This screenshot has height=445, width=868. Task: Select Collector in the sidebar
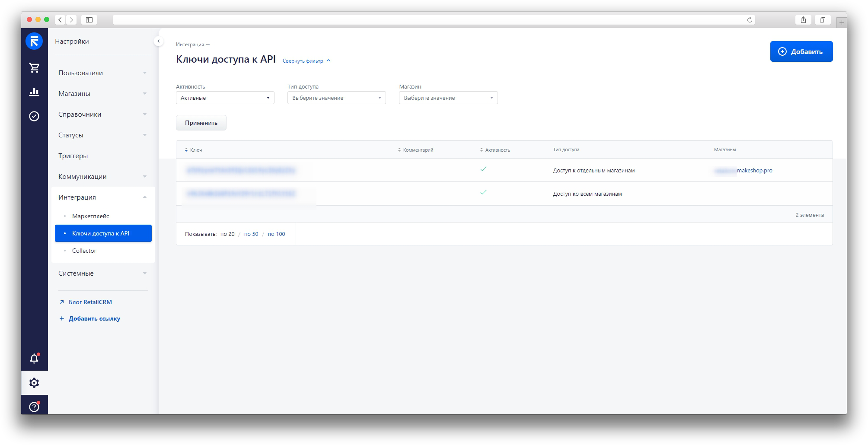click(x=84, y=251)
